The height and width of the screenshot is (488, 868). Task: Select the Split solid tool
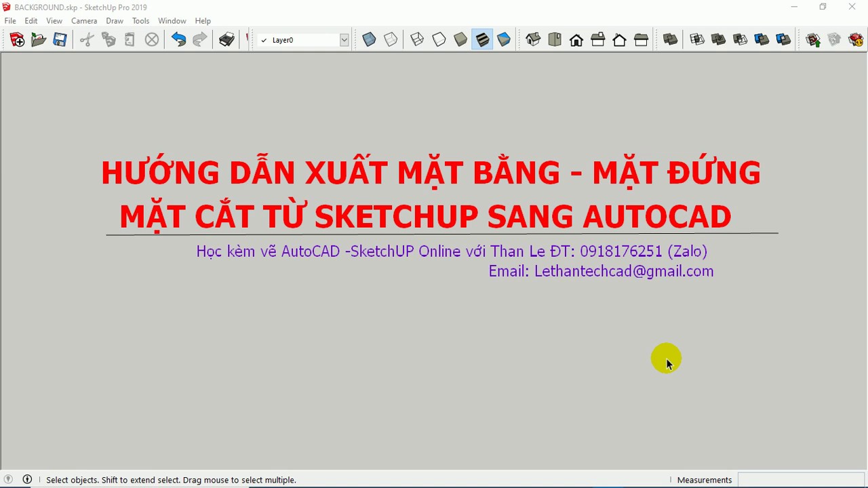[784, 40]
